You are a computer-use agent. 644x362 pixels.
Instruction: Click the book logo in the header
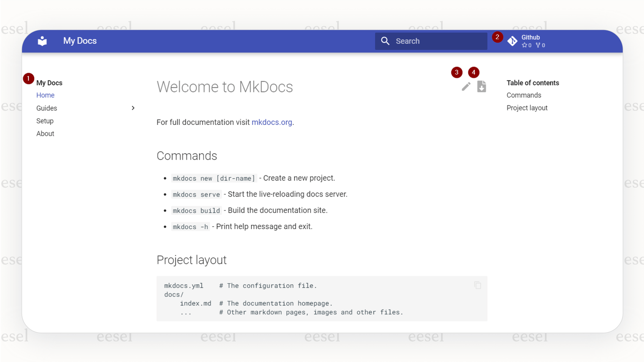tap(42, 41)
